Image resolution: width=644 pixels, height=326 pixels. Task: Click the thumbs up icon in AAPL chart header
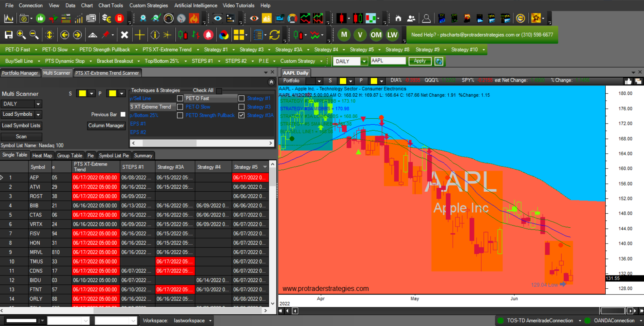(628, 81)
